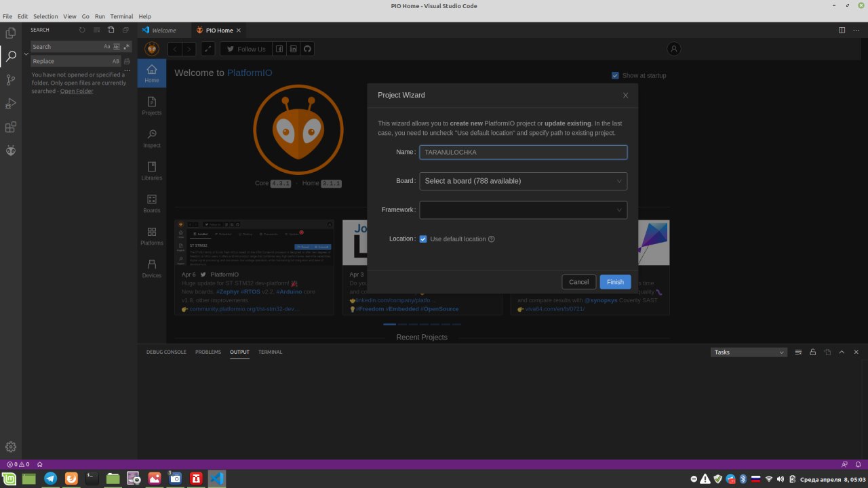Click the Follow Us button
The width and height of the screenshot is (868, 488).
pos(245,49)
